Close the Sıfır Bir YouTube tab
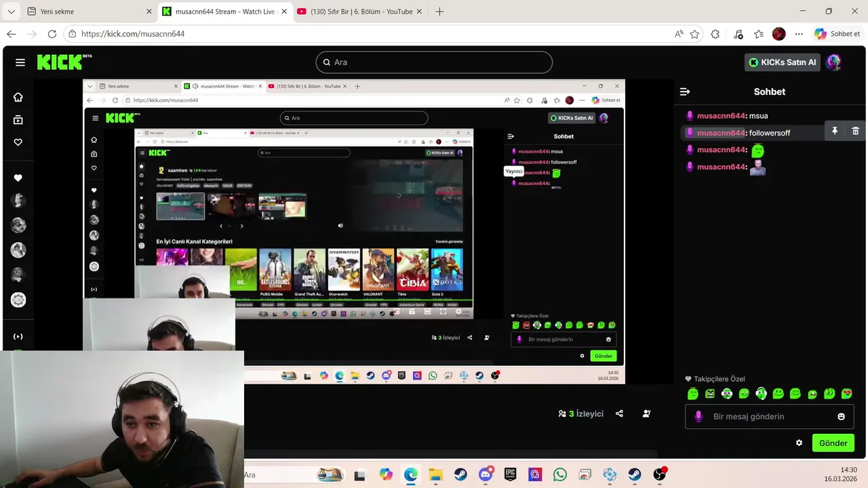This screenshot has width=868, height=488. point(420,12)
